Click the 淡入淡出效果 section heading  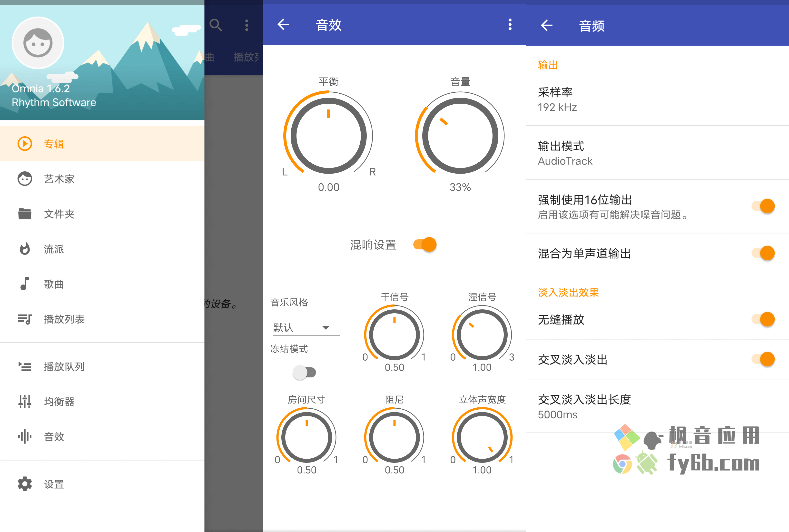pos(569,293)
